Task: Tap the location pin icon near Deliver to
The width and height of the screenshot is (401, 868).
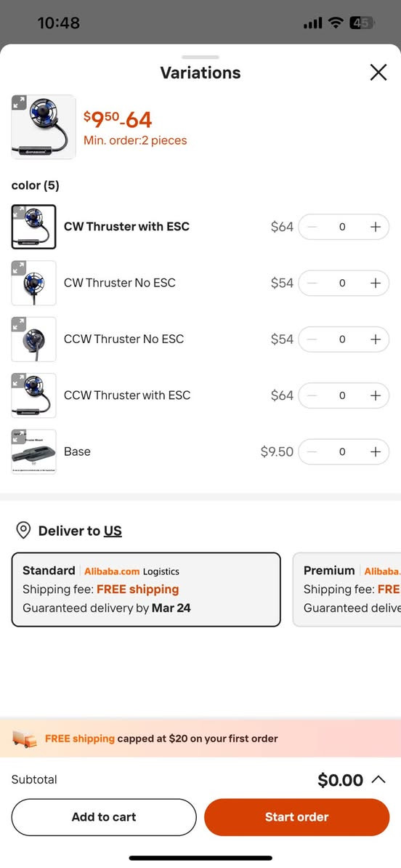Action: tap(23, 531)
